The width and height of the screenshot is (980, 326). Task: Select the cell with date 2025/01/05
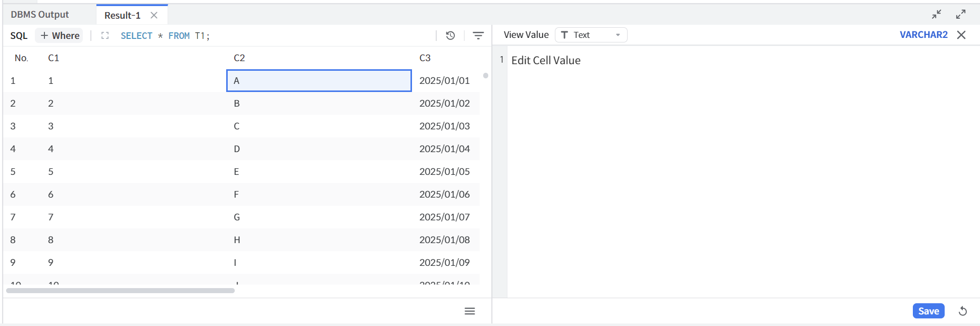click(444, 172)
